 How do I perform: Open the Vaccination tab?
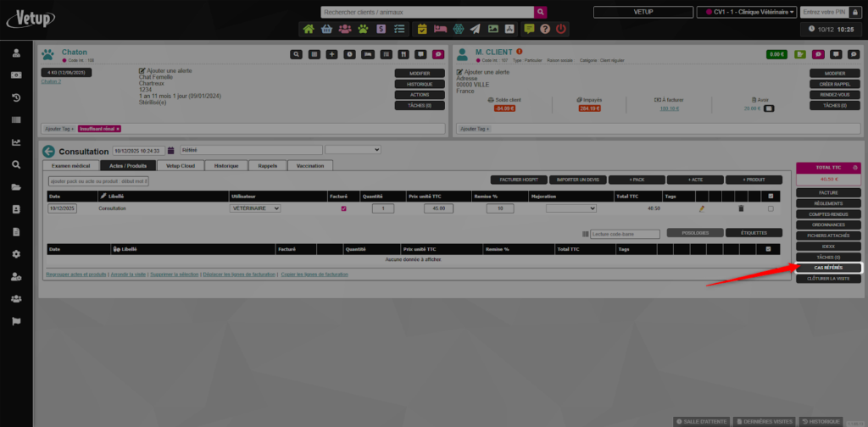point(310,166)
